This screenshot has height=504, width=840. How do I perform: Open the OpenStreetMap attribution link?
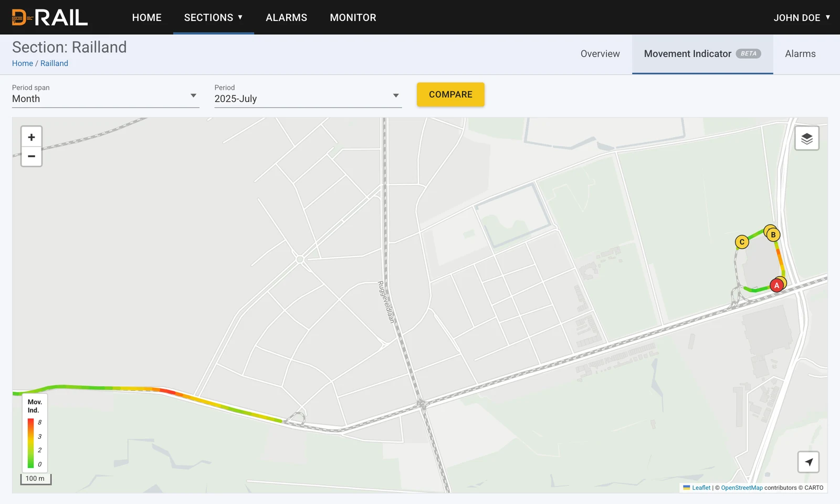point(742,488)
